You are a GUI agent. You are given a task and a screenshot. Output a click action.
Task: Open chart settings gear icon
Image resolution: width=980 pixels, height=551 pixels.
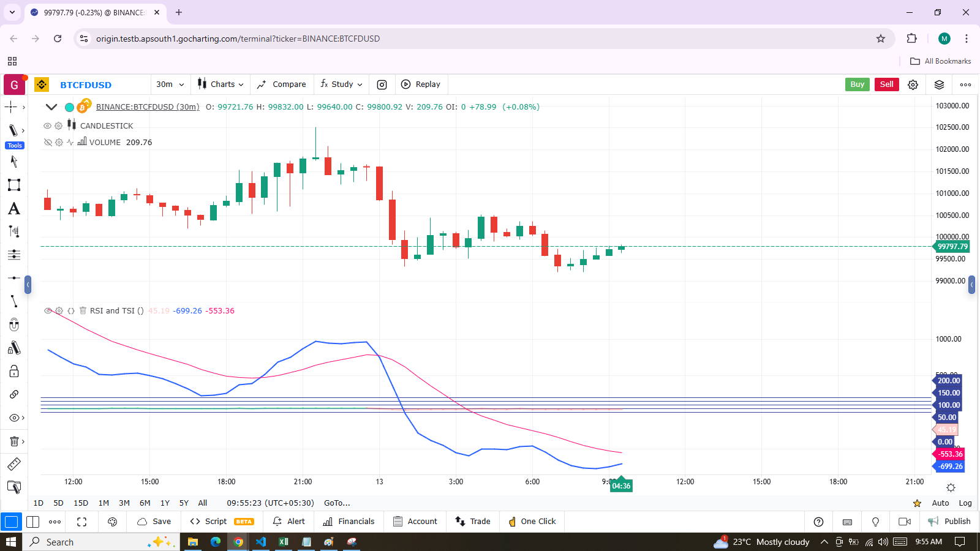[913, 84]
